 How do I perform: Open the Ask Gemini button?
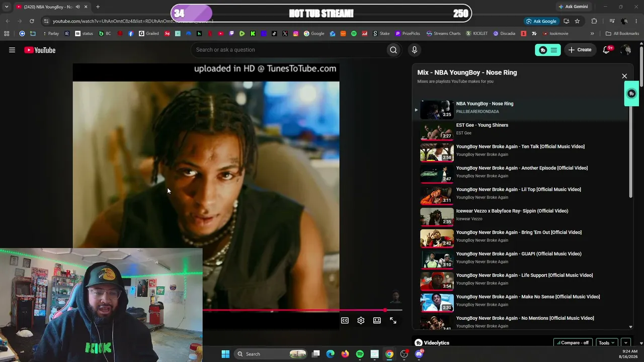tap(573, 7)
